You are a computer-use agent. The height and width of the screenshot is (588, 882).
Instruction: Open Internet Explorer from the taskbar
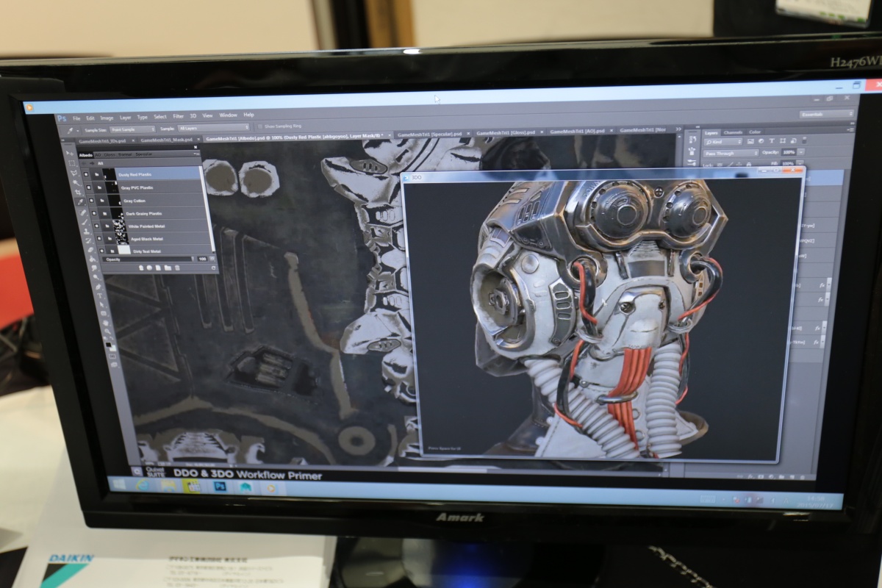[x=144, y=485]
